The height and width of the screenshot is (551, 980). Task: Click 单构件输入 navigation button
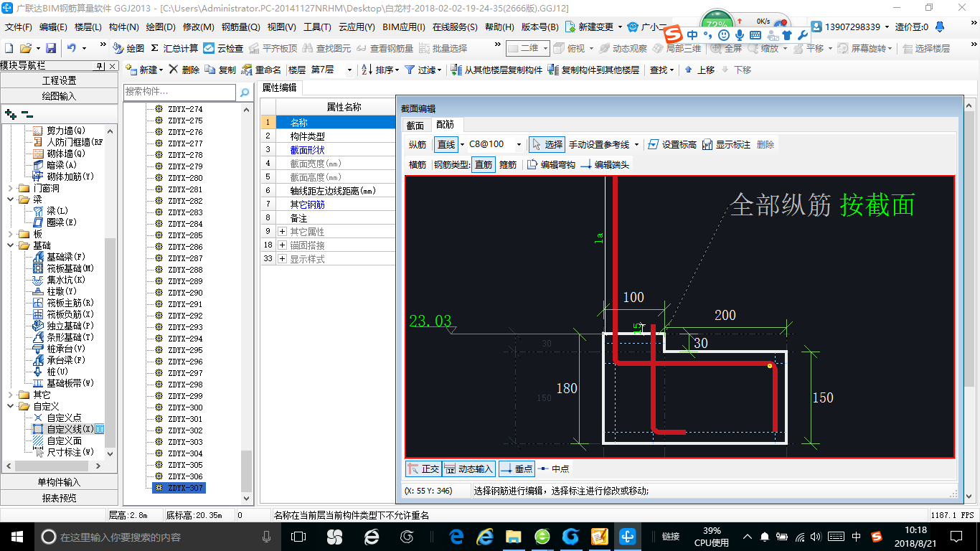(59, 482)
